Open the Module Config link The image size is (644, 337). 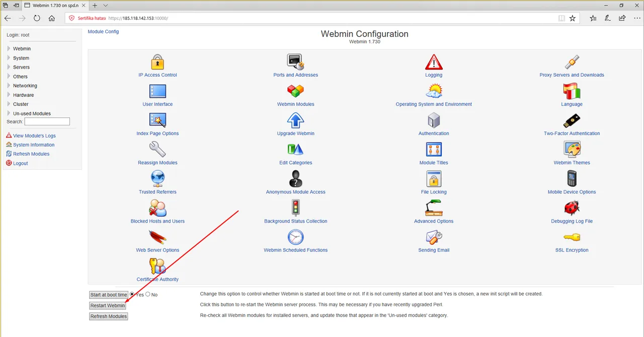[103, 31]
